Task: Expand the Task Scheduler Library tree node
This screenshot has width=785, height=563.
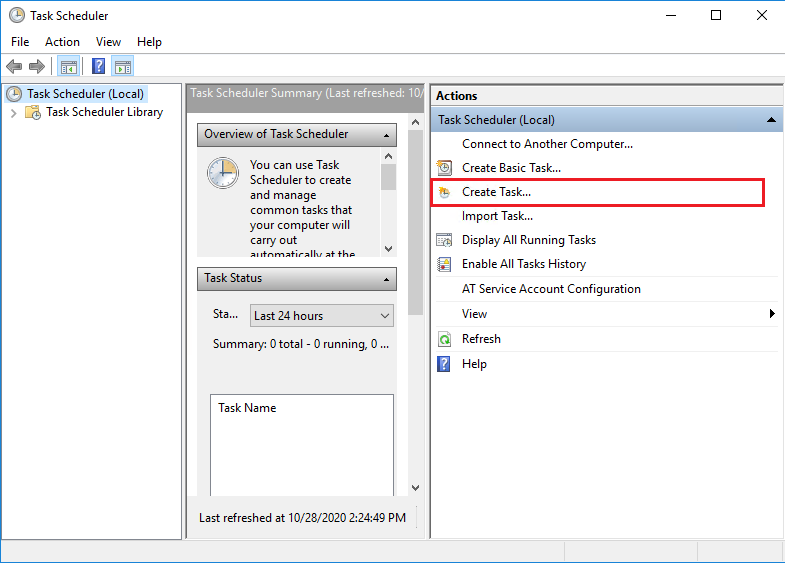Action: (x=14, y=113)
